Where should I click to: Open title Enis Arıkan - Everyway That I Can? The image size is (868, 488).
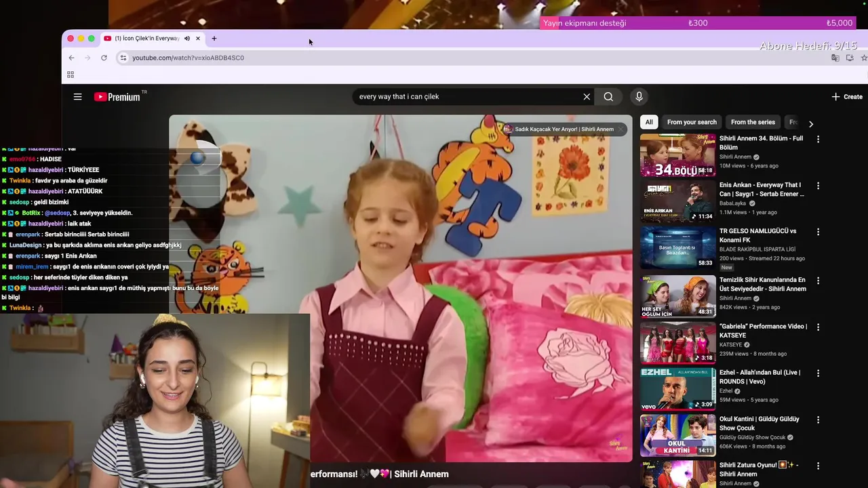[x=762, y=189]
